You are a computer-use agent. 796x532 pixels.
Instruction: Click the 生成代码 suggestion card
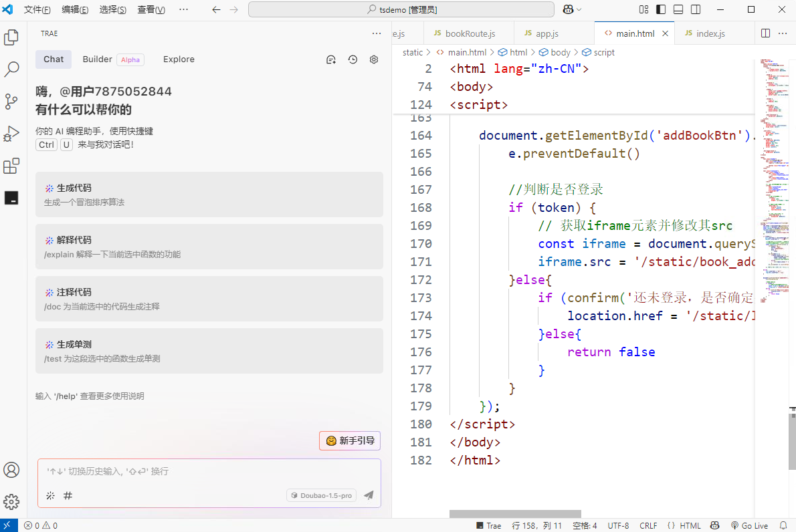(x=209, y=194)
